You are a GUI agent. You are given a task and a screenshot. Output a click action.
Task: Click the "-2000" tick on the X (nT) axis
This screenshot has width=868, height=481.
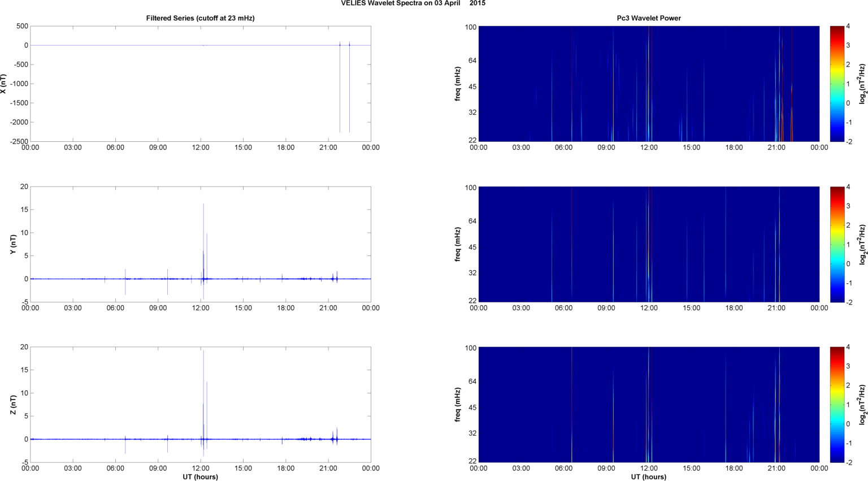pyautogui.click(x=19, y=122)
